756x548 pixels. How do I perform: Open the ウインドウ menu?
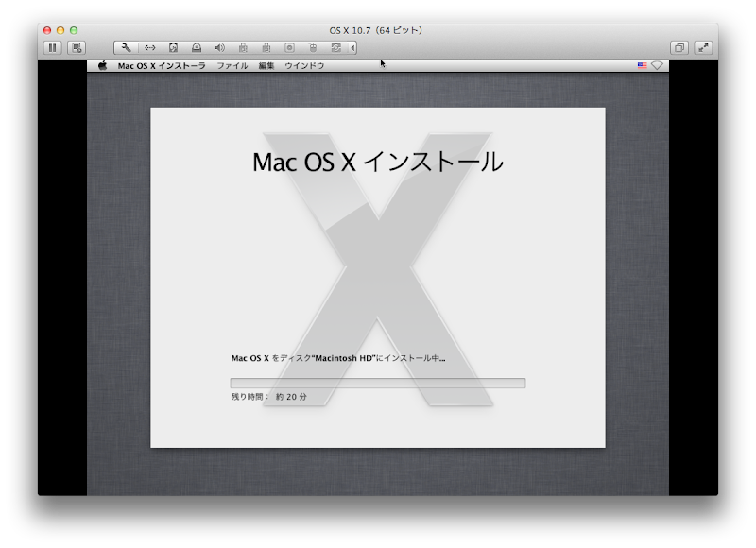pyautogui.click(x=304, y=65)
